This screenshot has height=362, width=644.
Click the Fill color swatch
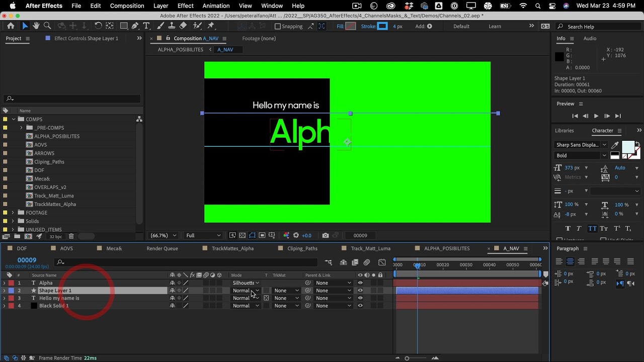coord(351,26)
